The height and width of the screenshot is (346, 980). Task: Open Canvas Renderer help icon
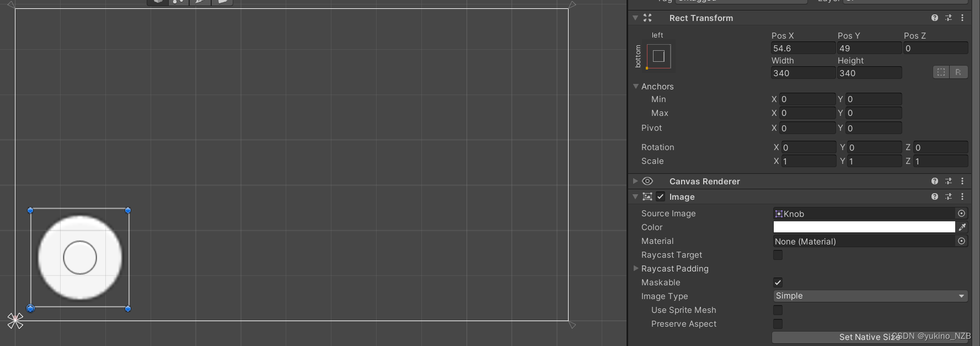[935, 181]
